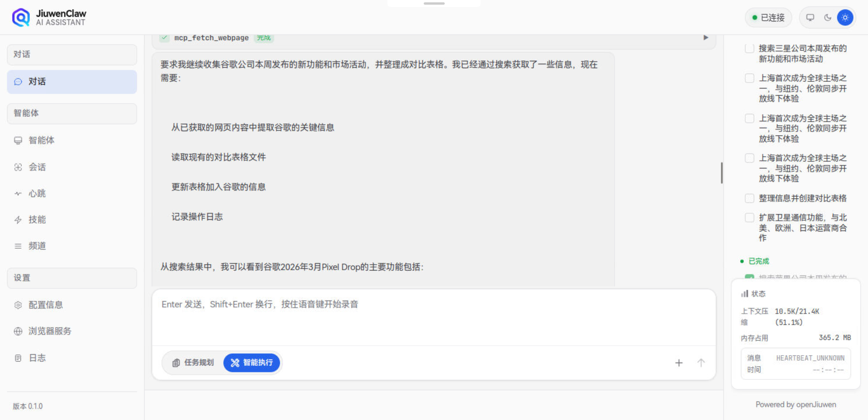Check task 扩展卫星通信功能
The image size is (868, 420).
pos(749,218)
